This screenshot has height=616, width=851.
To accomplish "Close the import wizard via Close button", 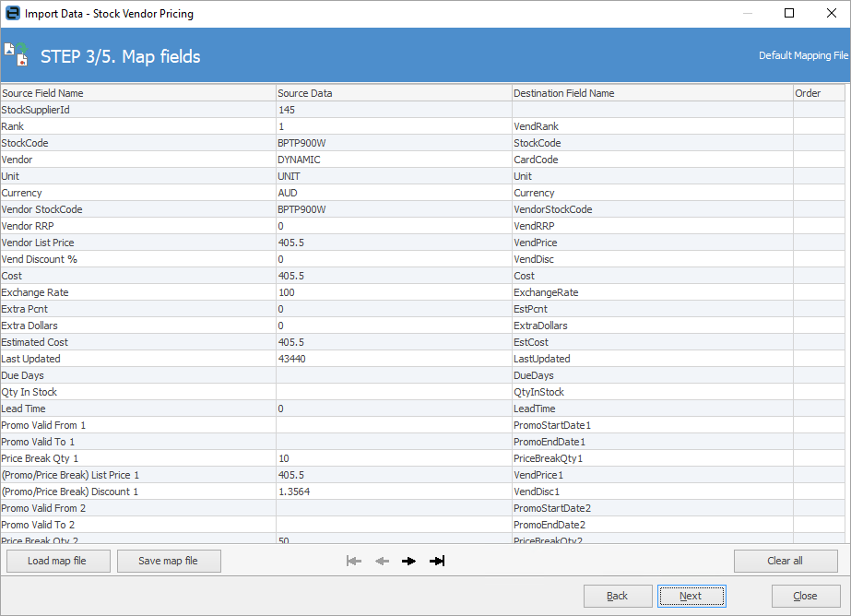I will [805, 596].
